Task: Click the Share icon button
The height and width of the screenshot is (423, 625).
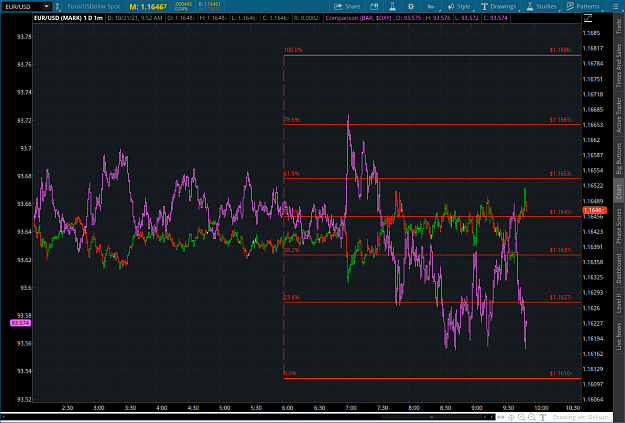Action: (x=347, y=6)
